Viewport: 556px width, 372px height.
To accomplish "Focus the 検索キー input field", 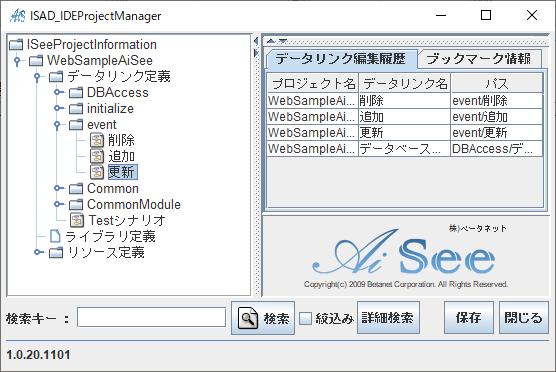I will (151, 317).
